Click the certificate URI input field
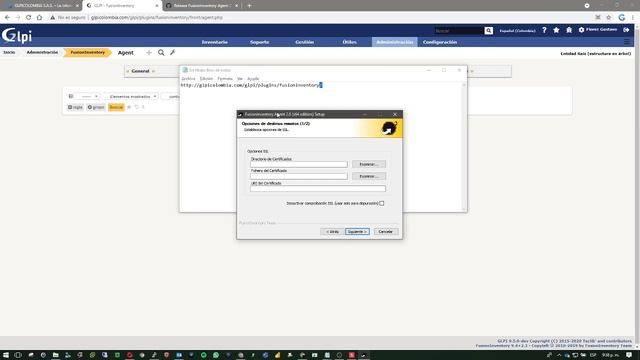Image resolution: width=640 pixels, height=360 pixels. (318, 189)
